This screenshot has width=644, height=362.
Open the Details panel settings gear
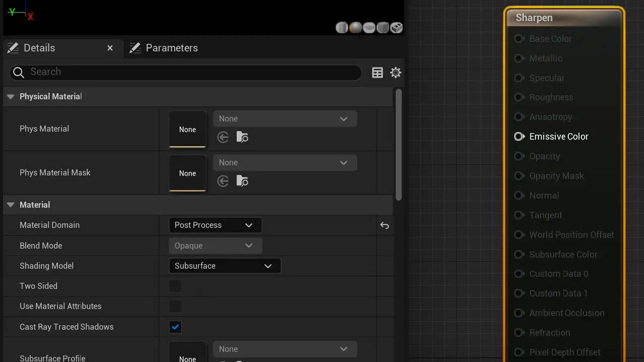pyautogui.click(x=396, y=73)
